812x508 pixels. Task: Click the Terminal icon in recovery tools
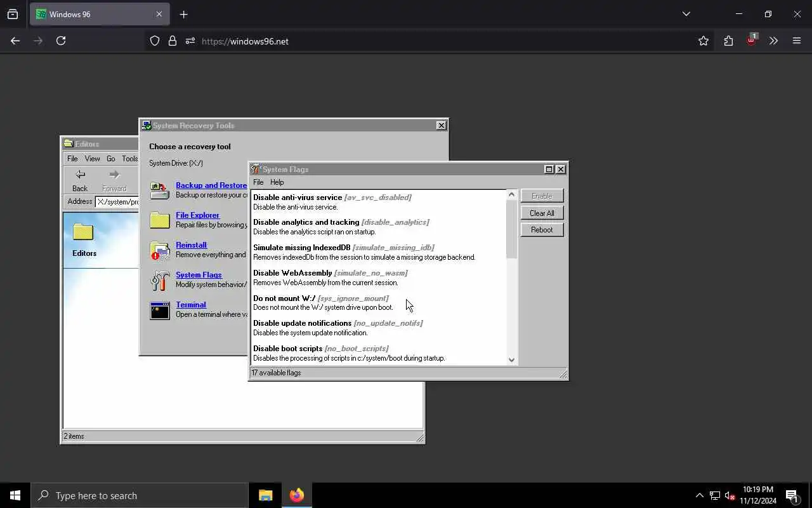pyautogui.click(x=160, y=310)
